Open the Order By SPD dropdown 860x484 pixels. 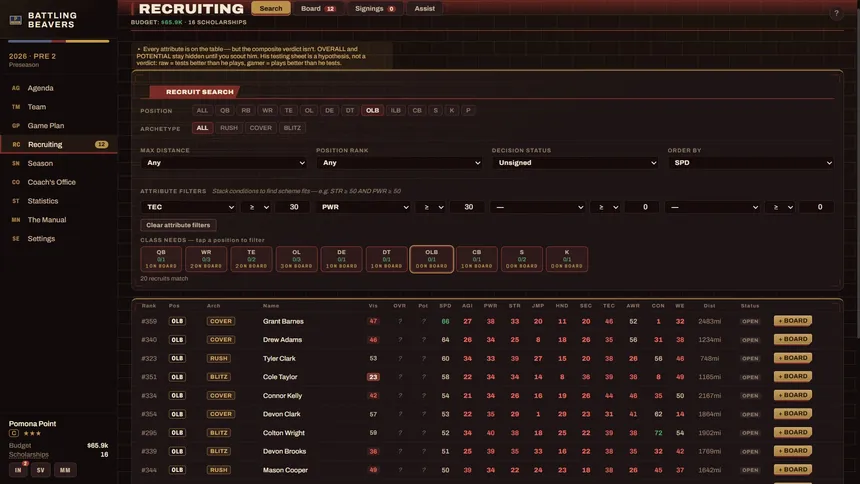coord(751,163)
